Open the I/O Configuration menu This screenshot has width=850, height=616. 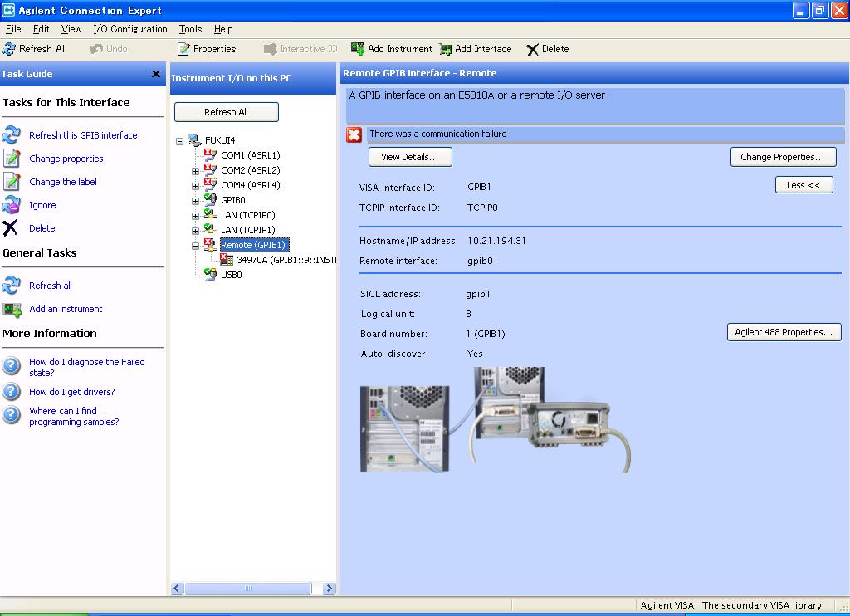(130, 29)
